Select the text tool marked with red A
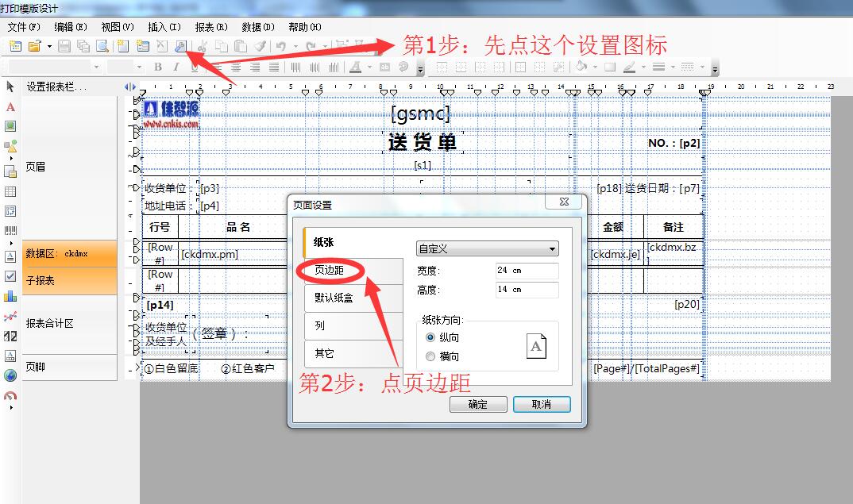The width and height of the screenshot is (853, 504). point(8,107)
